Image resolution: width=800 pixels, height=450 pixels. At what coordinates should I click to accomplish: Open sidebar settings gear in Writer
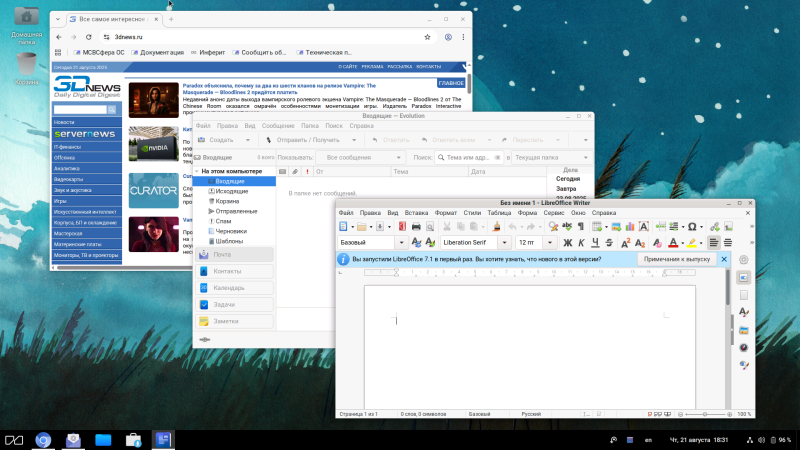tap(744, 261)
